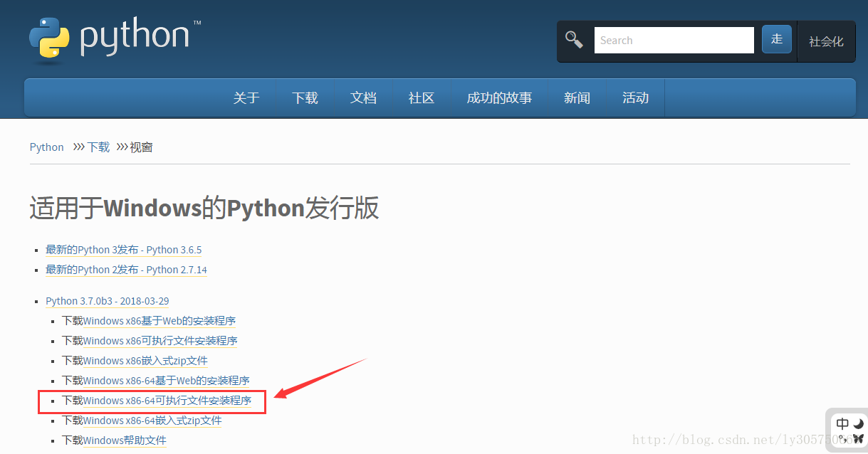Open 最新的Python 2发布 - Python 2.7.14 link
The image size is (868, 454).
(127, 270)
